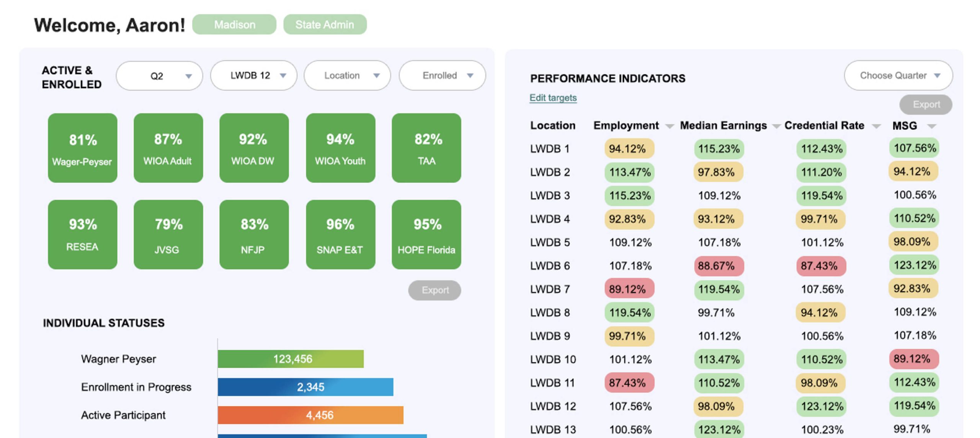Click LWDB 6 red Median Earnings cell
The height and width of the screenshot is (438, 980).
point(719,266)
